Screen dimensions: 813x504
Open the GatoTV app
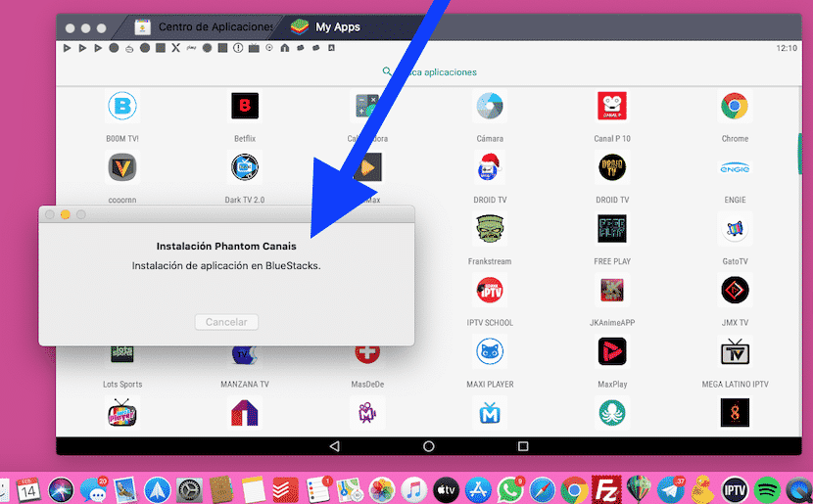[735, 228]
